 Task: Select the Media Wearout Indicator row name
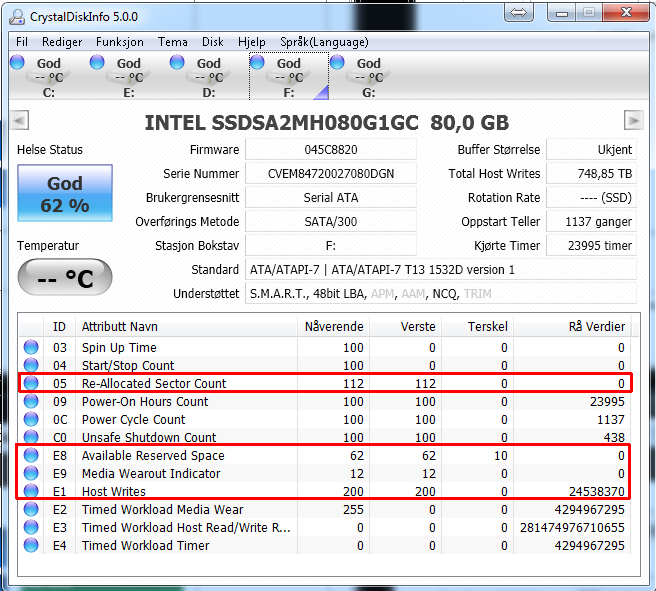pos(151,473)
